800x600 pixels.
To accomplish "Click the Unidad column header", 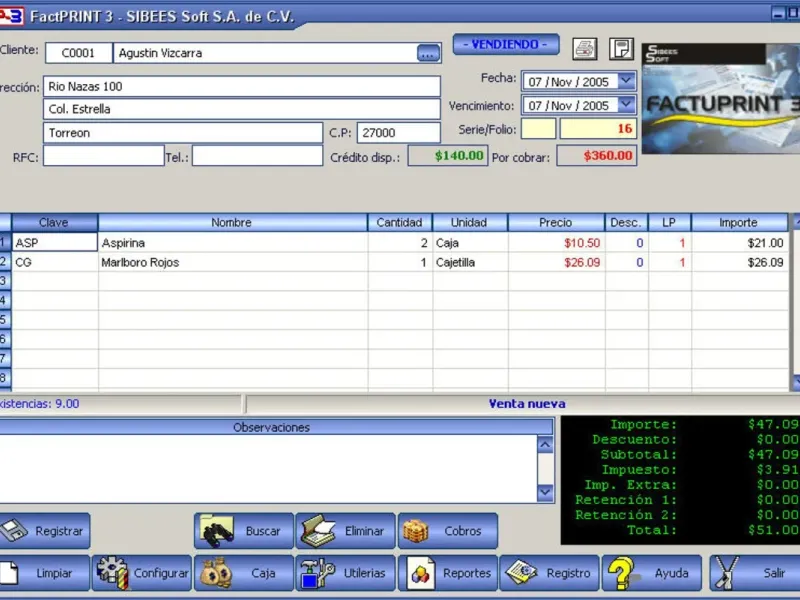I will coord(470,222).
